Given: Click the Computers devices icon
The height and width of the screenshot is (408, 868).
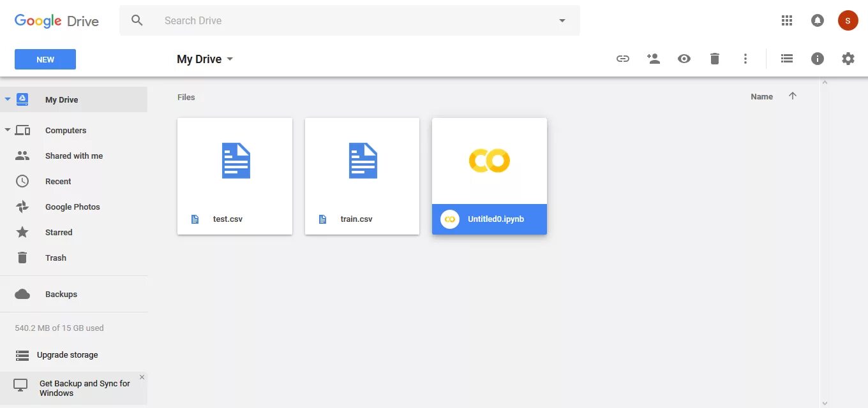Looking at the screenshot, I should pos(22,130).
